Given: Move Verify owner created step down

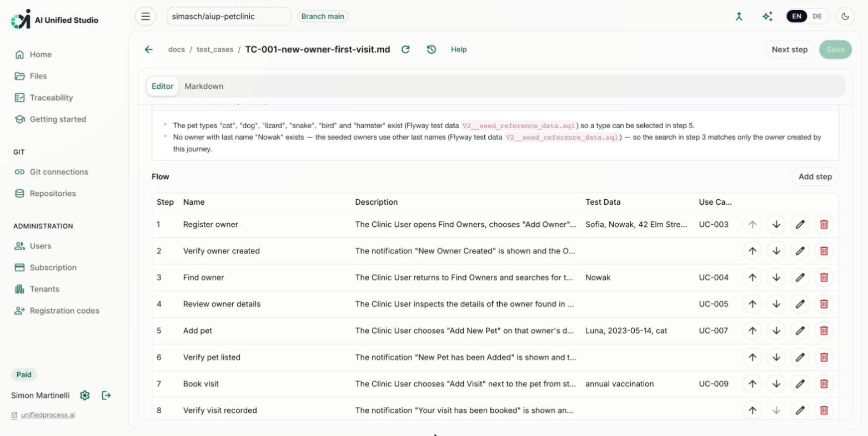Looking at the screenshot, I should pos(776,251).
